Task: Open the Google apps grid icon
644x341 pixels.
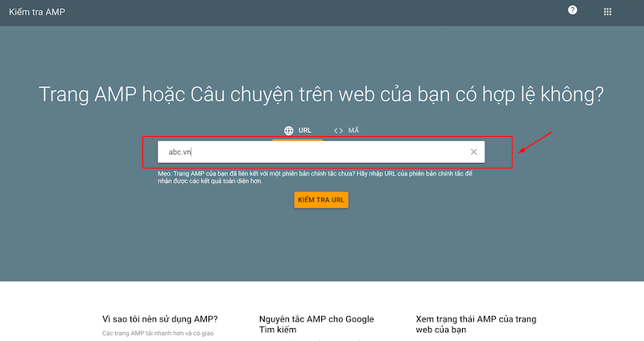Action: (x=608, y=12)
